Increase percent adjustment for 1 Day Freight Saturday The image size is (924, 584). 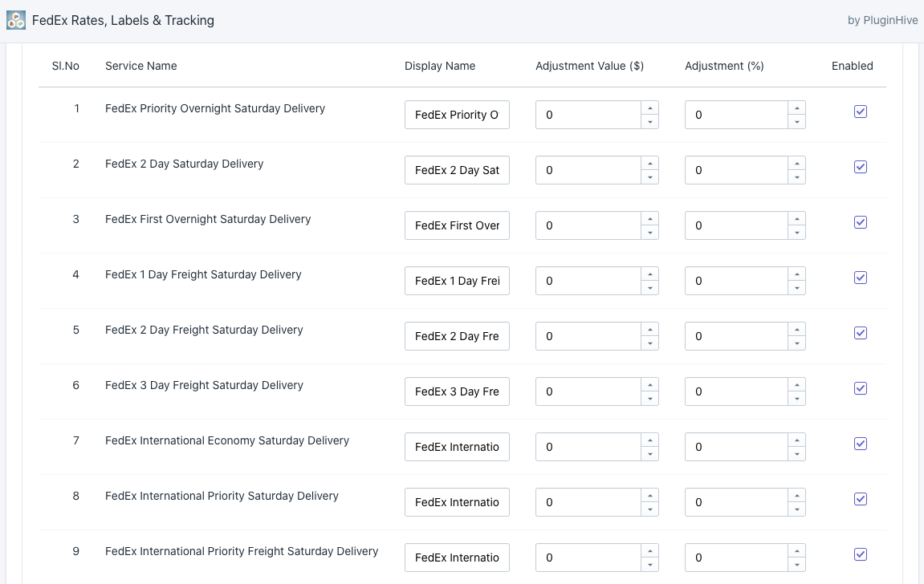tap(796, 274)
